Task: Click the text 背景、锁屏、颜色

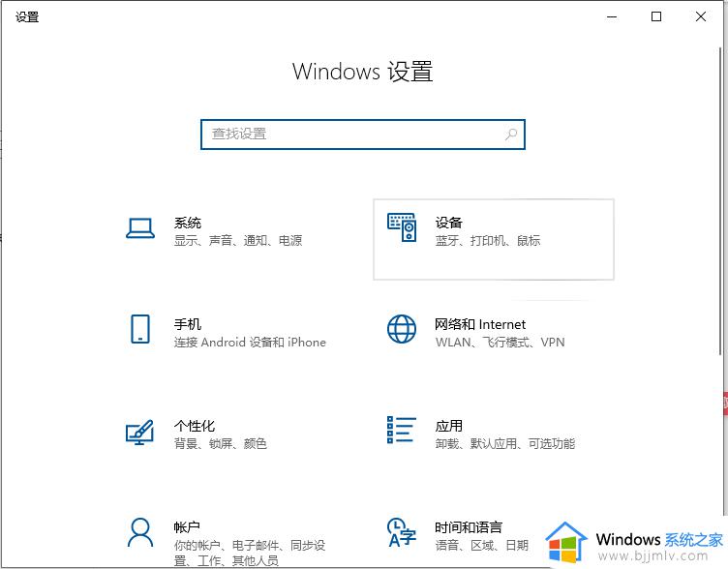Action: (x=221, y=444)
